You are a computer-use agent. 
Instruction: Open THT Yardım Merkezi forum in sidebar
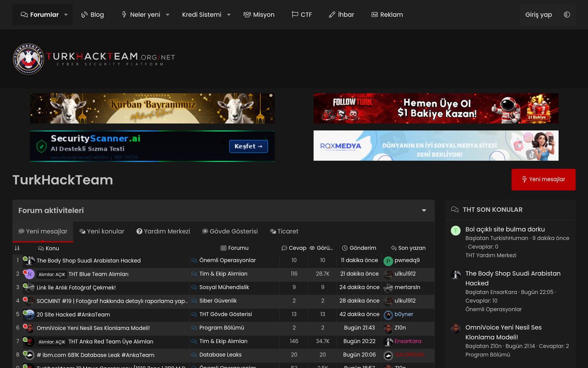pos(491,256)
